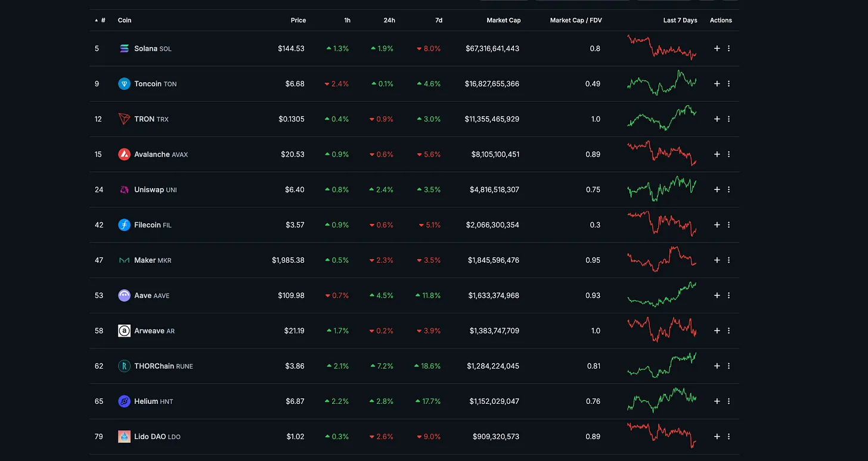Click TRON's price $0.1305
Image resolution: width=868 pixels, height=461 pixels.
(292, 119)
